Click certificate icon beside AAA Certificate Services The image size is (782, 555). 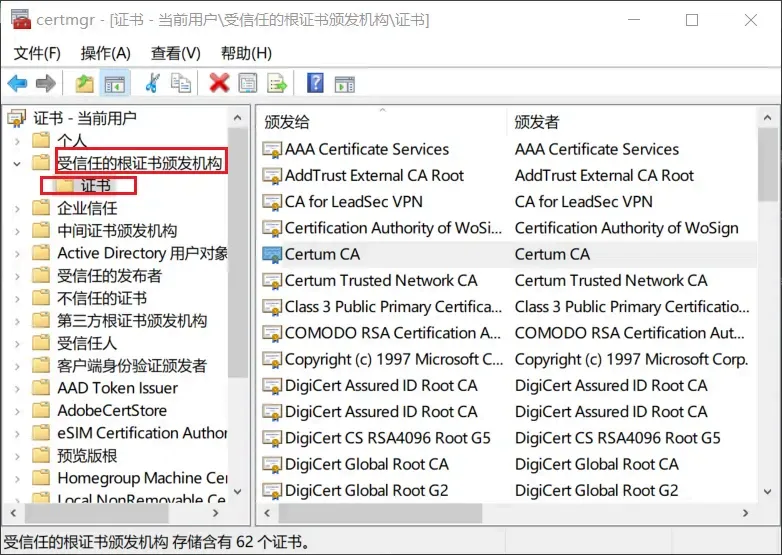pyautogui.click(x=272, y=149)
